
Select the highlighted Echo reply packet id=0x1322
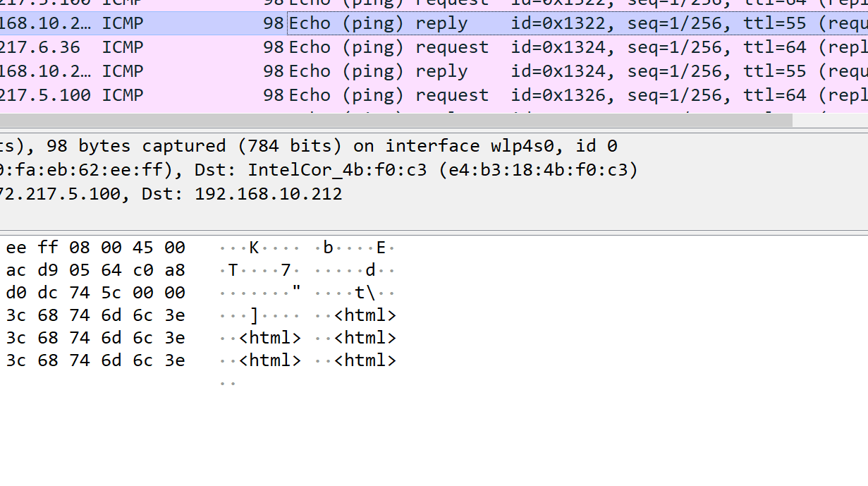tap(441, 23)
